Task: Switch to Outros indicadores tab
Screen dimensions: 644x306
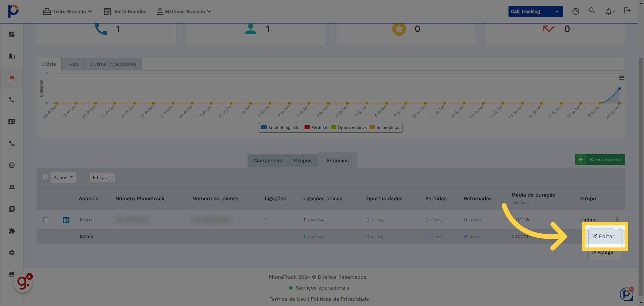Action: [113, 64]
